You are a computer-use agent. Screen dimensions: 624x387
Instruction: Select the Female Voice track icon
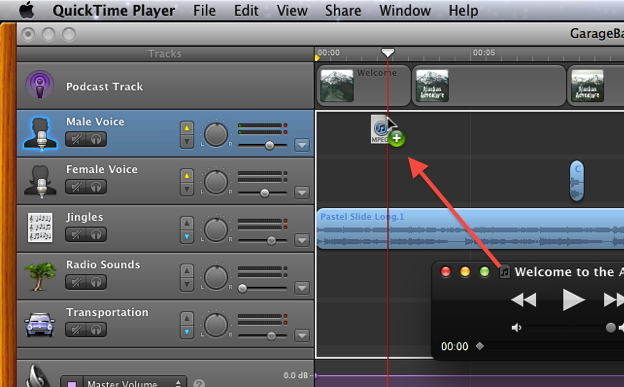(40, 181)
